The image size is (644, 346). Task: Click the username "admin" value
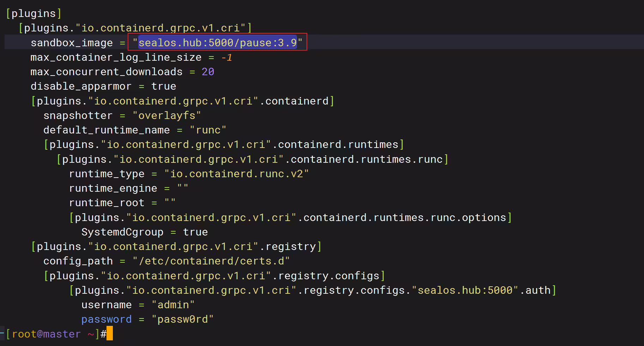point(173,305)
